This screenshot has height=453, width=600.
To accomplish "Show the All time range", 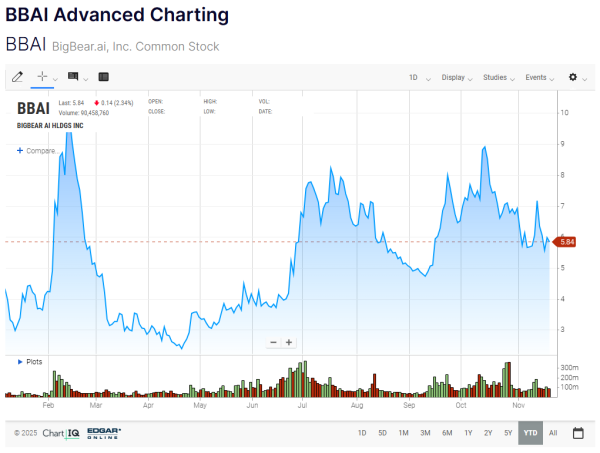I will 553,433.
